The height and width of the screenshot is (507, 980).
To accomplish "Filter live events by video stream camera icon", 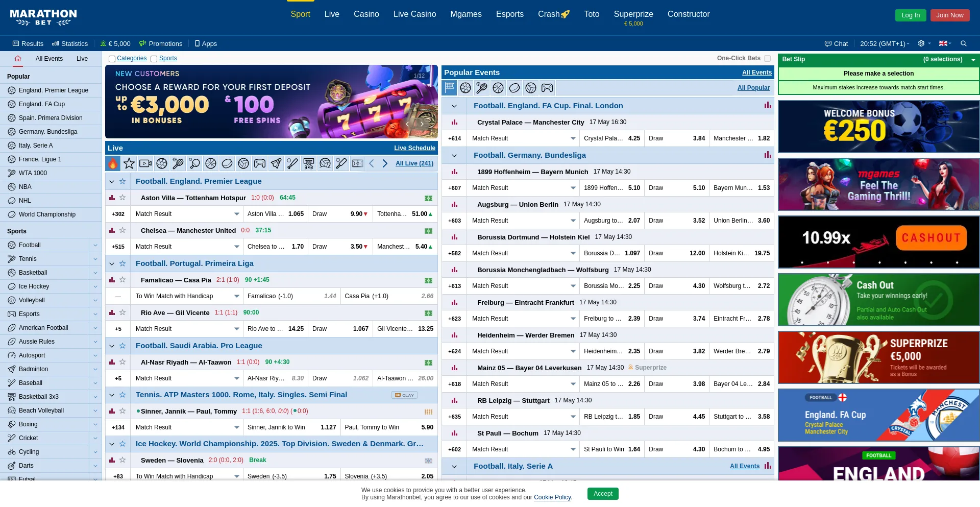I will 145,163.
